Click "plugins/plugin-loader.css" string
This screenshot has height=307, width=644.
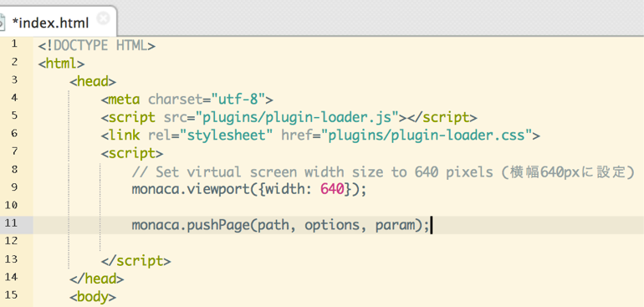pyautogui.click(x=427, y=136)
